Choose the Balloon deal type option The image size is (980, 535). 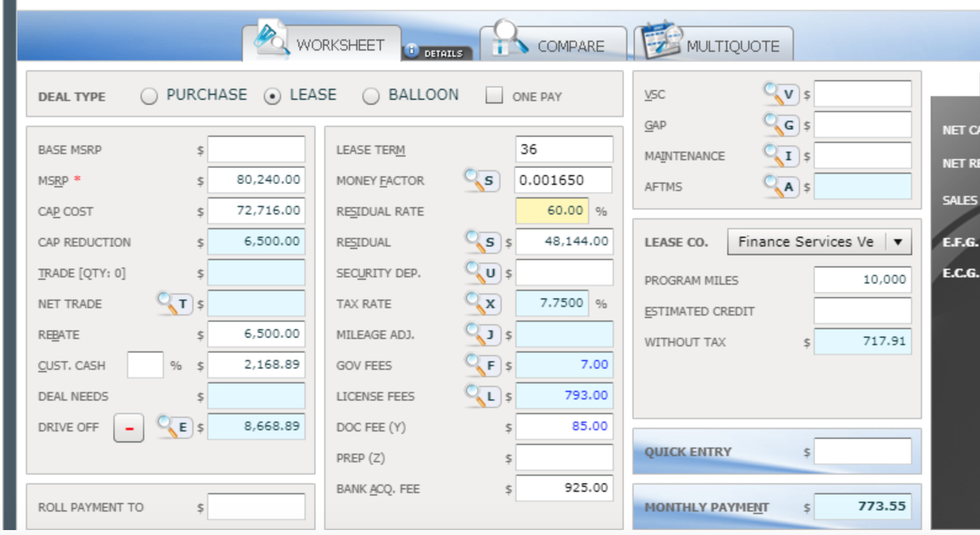[x=370, y=96]
